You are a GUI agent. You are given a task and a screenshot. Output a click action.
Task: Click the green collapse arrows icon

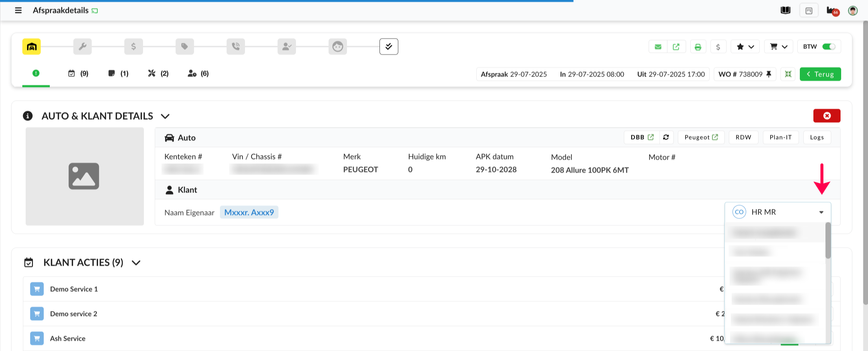788,74
